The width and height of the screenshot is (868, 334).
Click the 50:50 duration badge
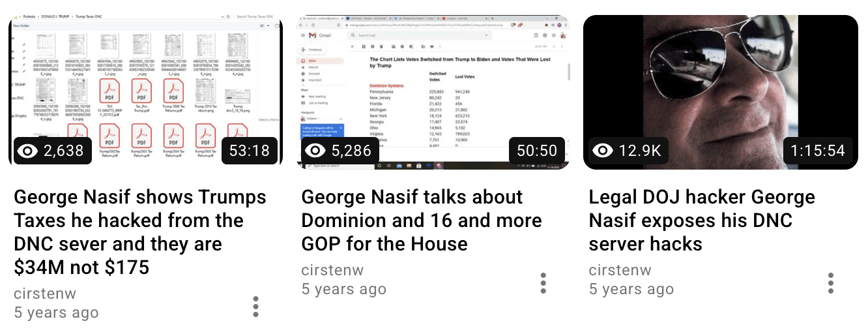pos(537,151)
